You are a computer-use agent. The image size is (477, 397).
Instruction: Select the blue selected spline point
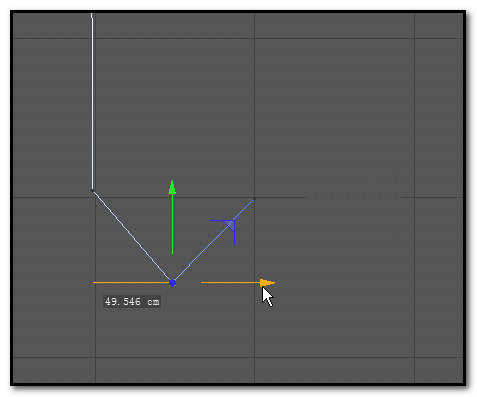pos(172,283)
